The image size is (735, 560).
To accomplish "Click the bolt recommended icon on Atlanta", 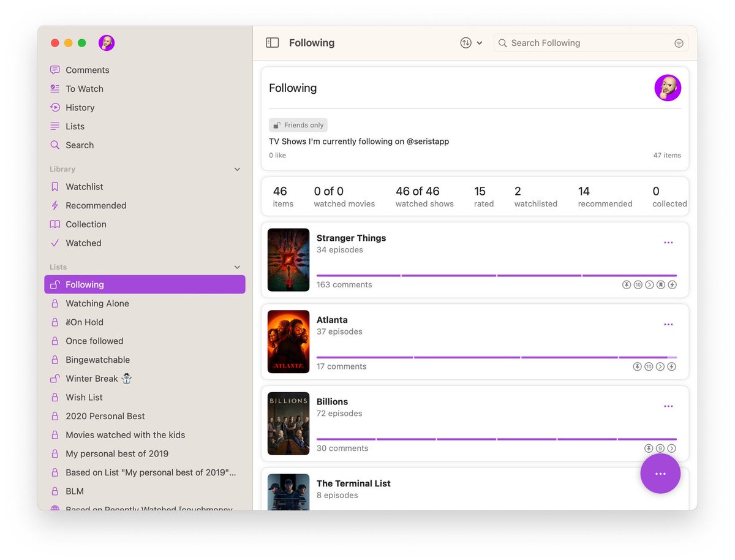I will [x=671, y=366].
